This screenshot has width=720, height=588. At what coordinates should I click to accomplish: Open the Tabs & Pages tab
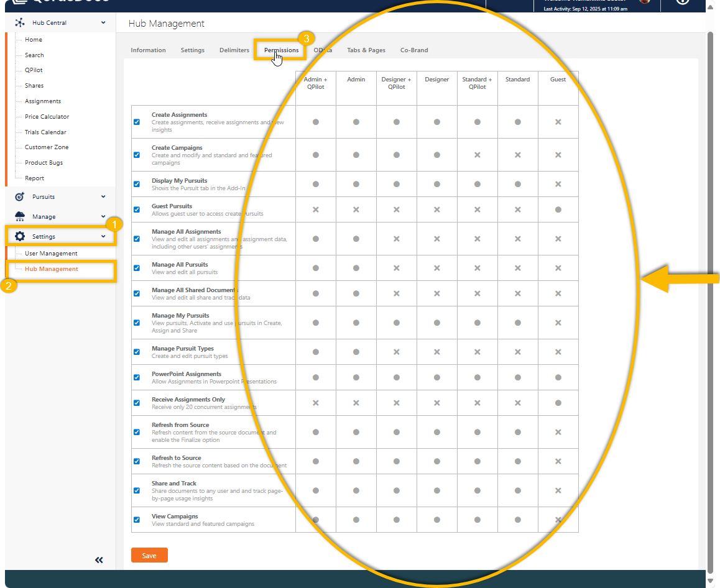coord(366,50)
